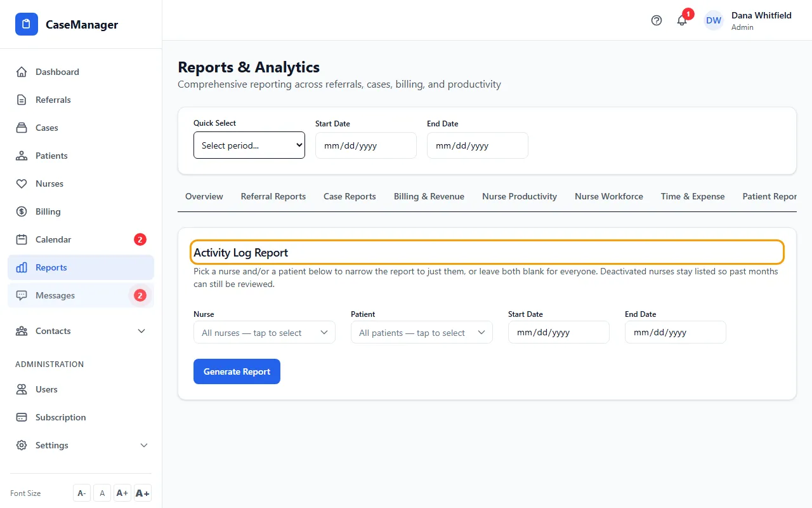Click the Cases icon in sidebar
The image size is (812, 508).
[x=22, y=128]
